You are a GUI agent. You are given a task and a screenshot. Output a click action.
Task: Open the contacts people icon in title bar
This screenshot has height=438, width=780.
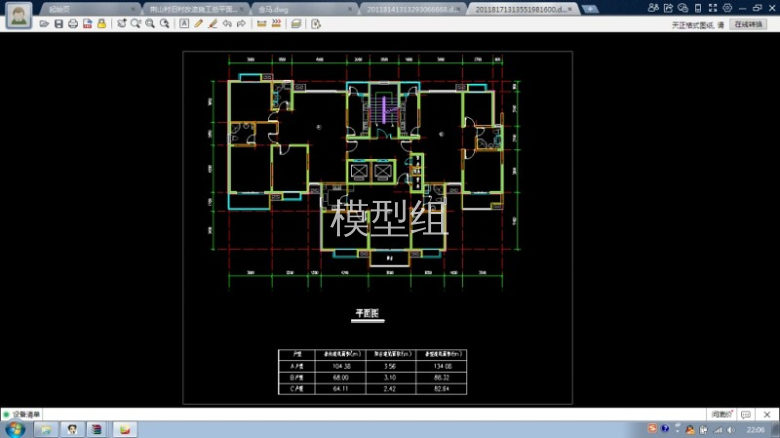tap(653, 8)
